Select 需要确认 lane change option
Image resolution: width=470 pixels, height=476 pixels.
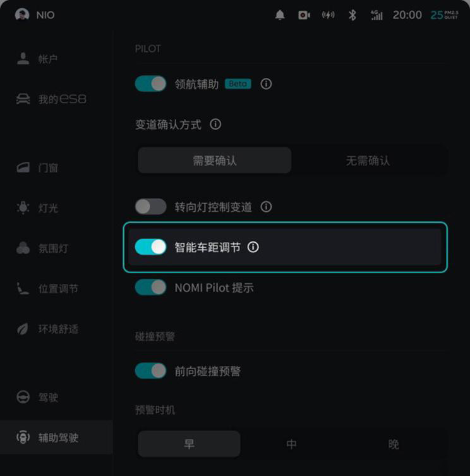tap(215, 161)
